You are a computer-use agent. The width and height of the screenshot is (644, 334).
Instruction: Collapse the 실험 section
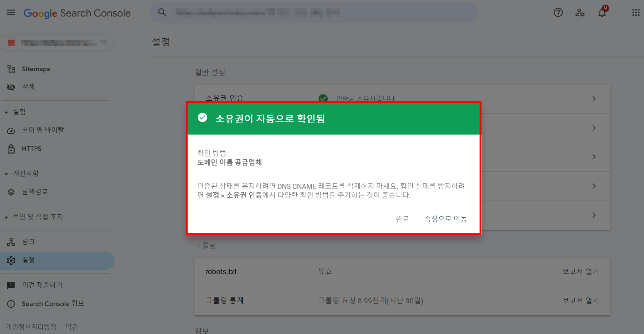coord(6,112)
